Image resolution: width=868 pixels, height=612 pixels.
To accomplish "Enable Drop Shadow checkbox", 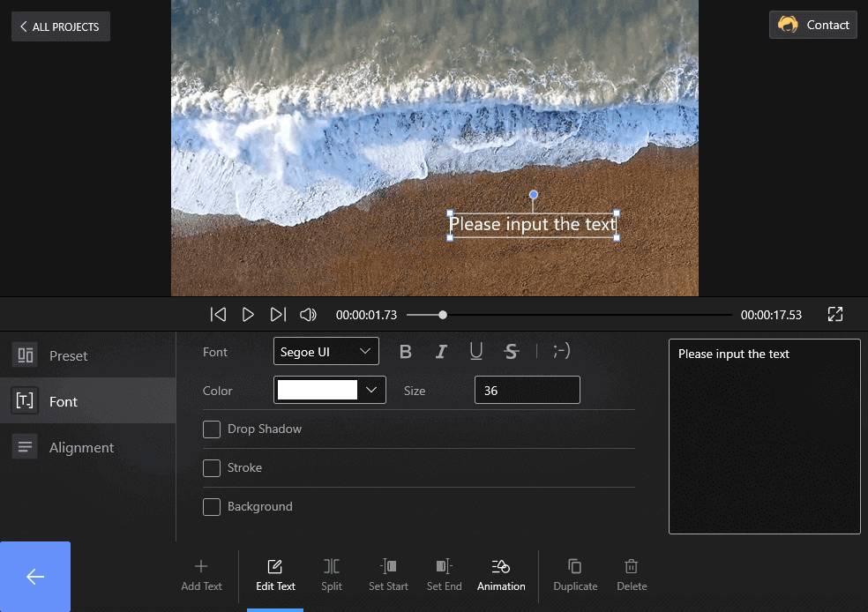I will pyautogui.click(x=212, y=429).
